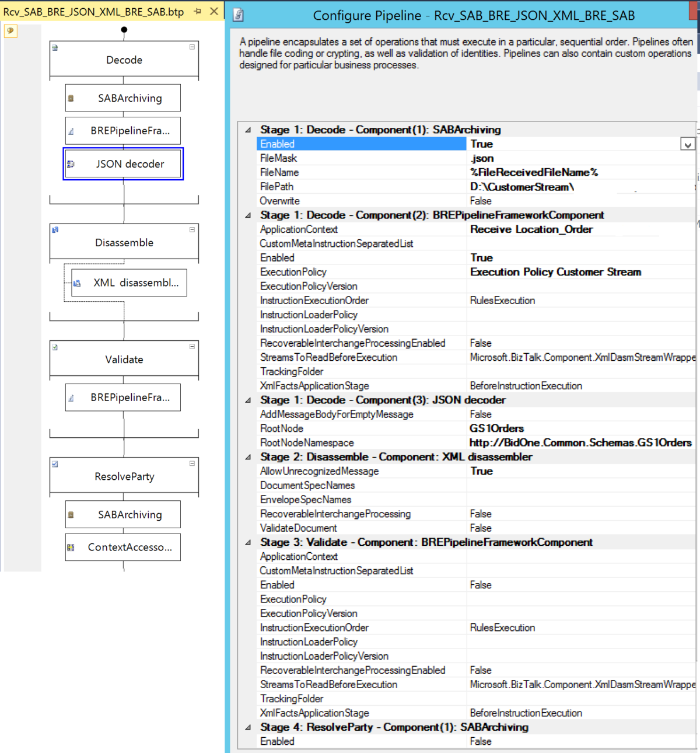Collapse the Decode stage box
The image size is (700, 753).
(192, 47)
